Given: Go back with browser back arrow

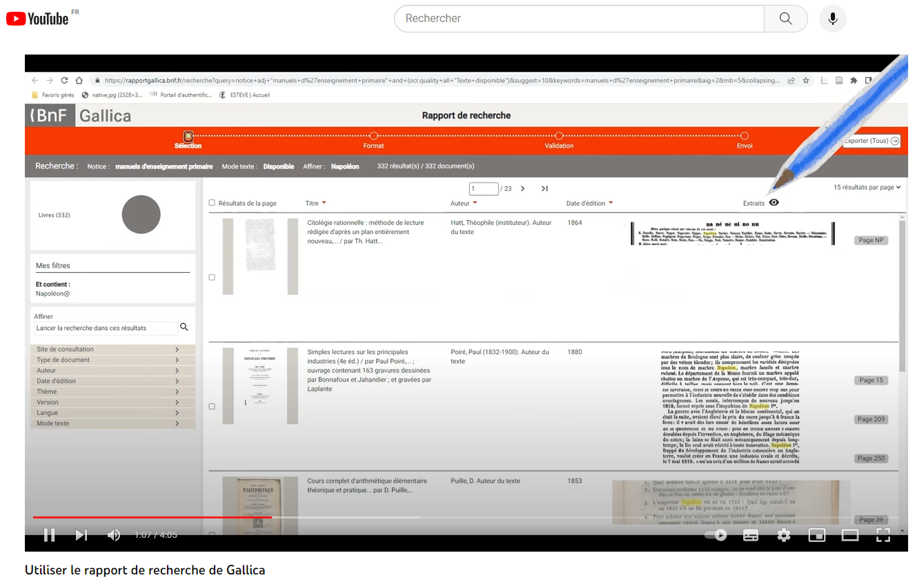Looking at the screenshot, I should coord(35,80).
